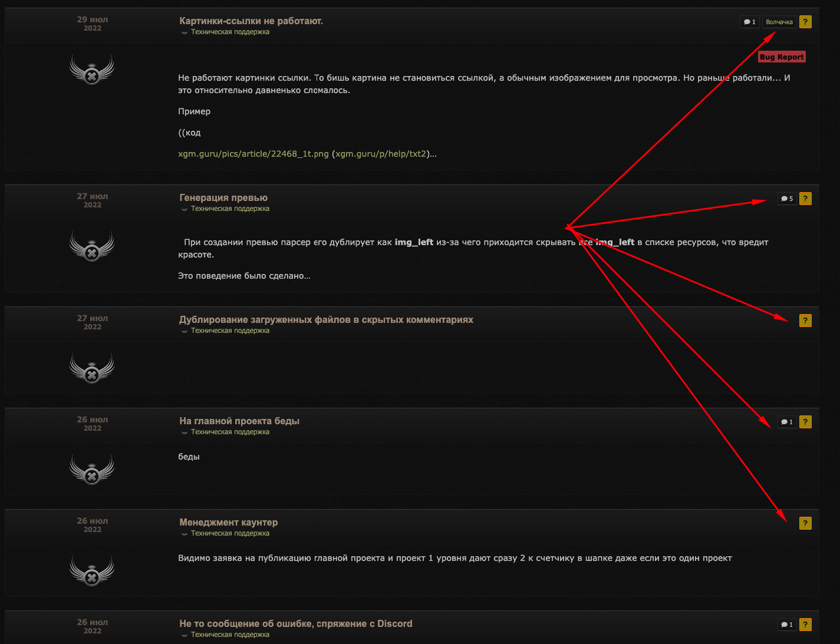Click the red Bug Report label
This screenshot has height=644, width=840.
pyautogui.click(x=782, y=57)
